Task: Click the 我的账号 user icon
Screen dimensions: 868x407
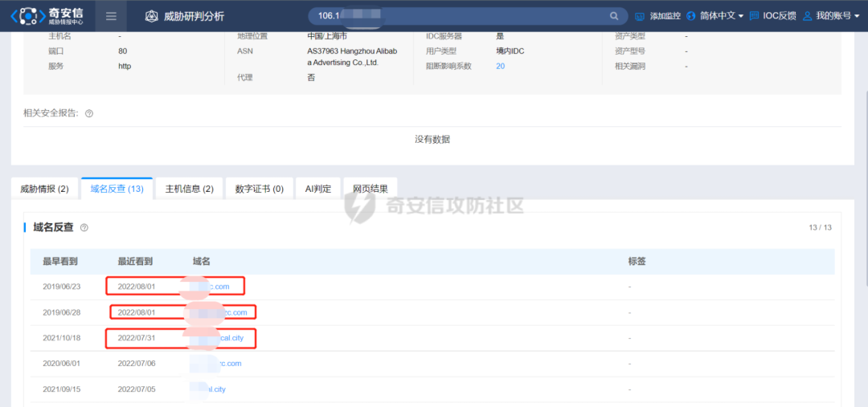Action: click(x=807, y=16)
